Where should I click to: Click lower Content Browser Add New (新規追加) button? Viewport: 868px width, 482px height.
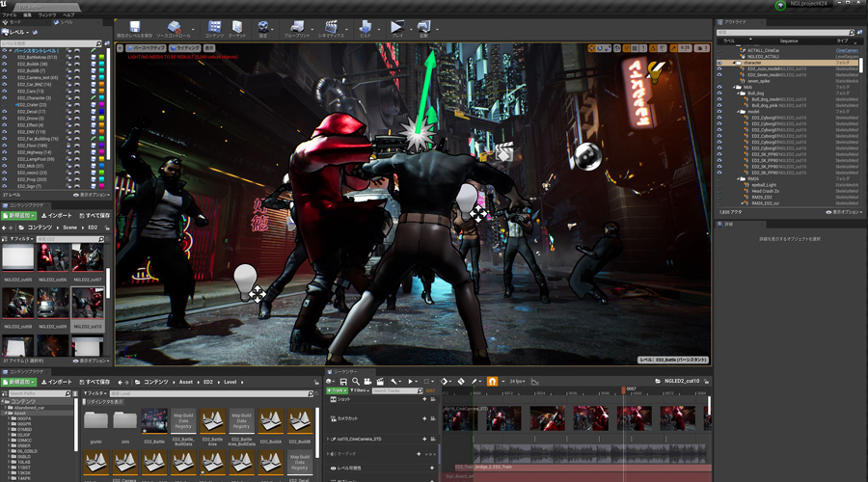(x=19, y=382)
